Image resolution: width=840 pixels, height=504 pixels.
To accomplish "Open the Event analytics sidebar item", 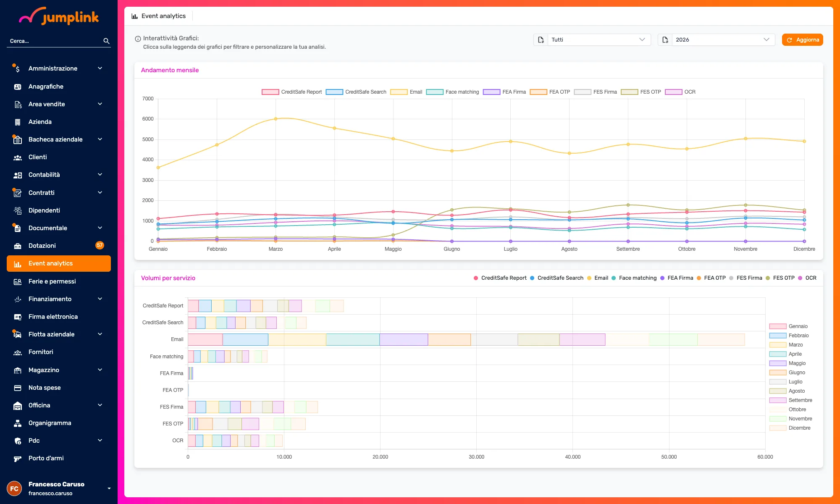I will tap(59, 264).
